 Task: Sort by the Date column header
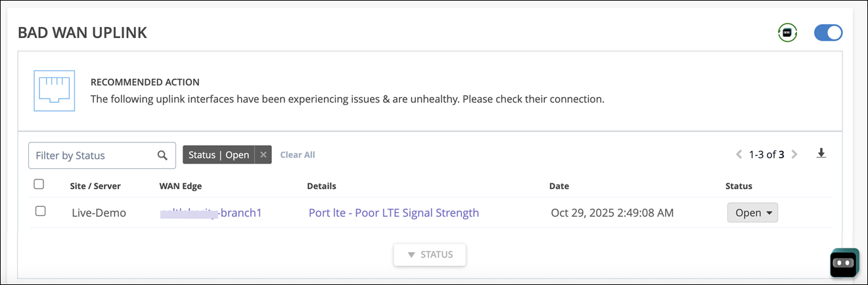pos(559,186)
